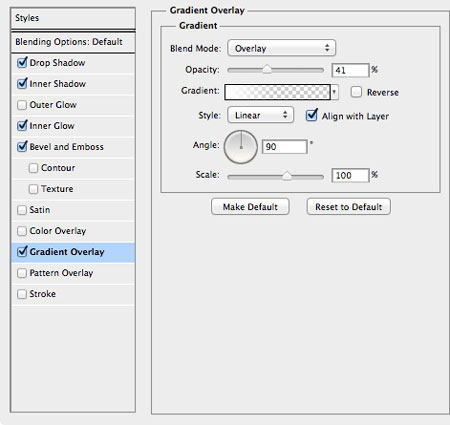Viewport: 450px width, 425px height.
Task: Select Blending Options: Default
Action: [73, 42]
